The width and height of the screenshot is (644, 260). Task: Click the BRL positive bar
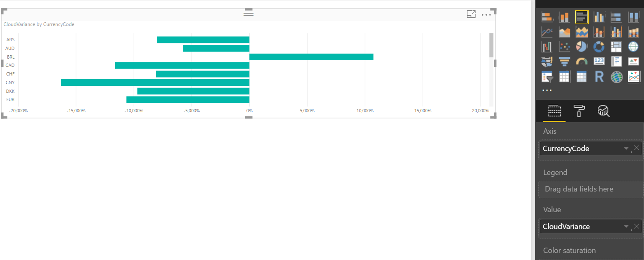pos(311,57)
